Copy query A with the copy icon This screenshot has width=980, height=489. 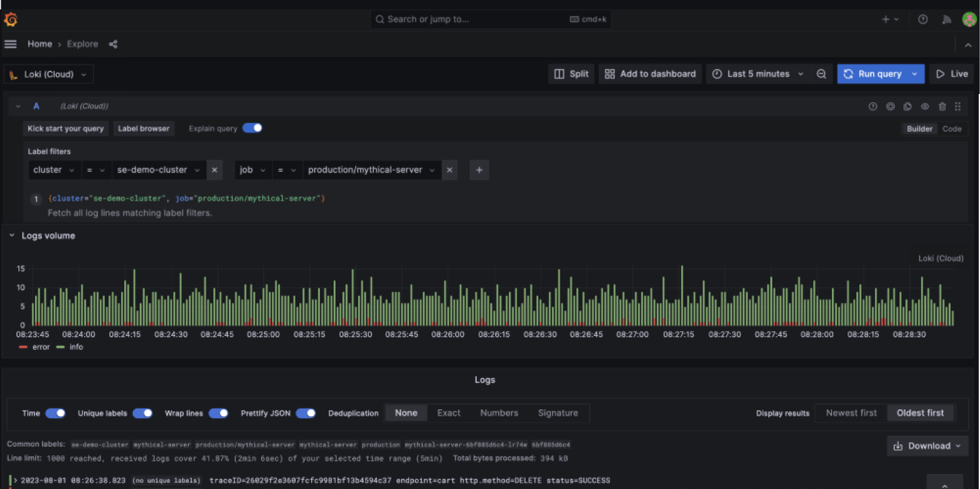coord(907,106)
